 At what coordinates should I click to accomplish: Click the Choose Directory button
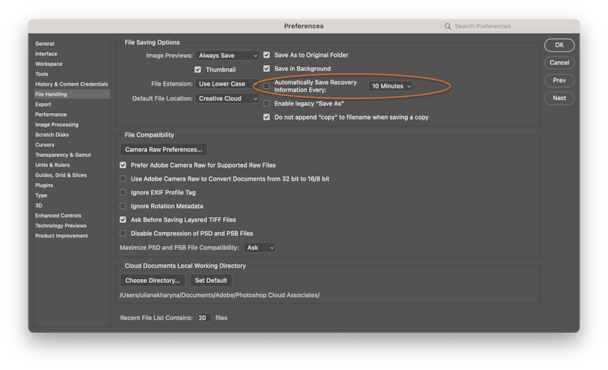153,280
